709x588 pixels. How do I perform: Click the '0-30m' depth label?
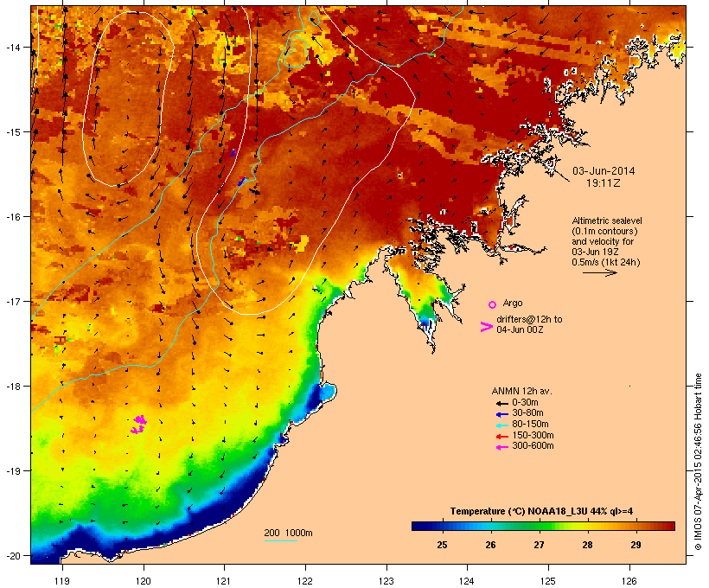coord(525,403)
